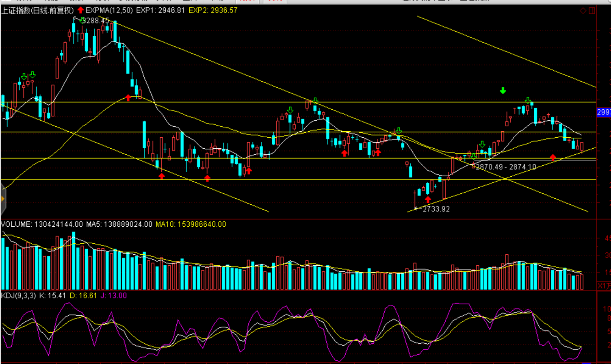Click the leftmost green down arrow marker

click(x=24, y=76)
